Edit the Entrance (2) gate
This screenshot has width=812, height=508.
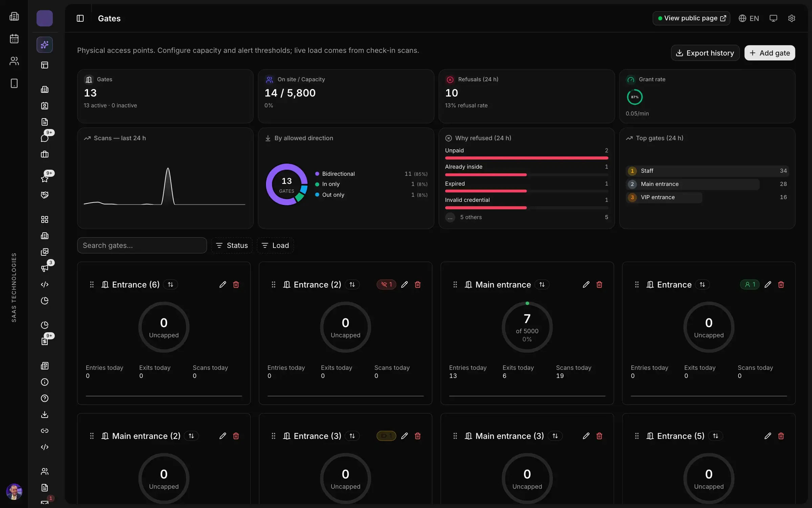tap(404, 284)
